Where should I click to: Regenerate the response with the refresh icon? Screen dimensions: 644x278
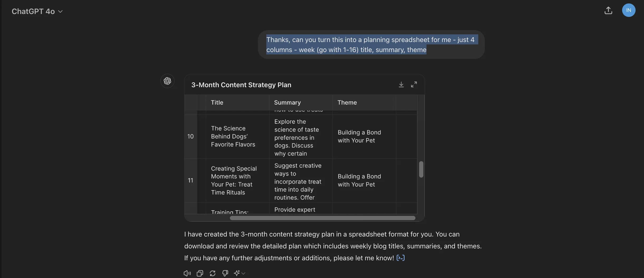click(212, 273)
